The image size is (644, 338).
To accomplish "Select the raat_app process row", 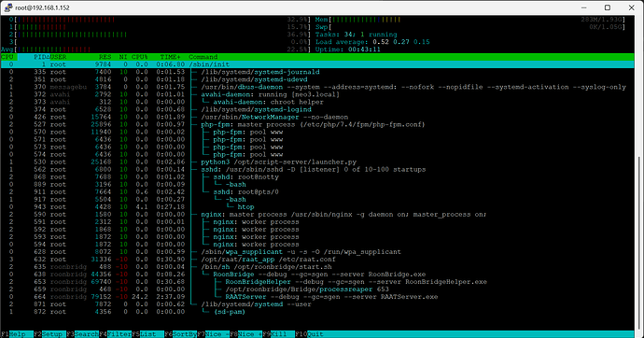I will click(317, 260).
